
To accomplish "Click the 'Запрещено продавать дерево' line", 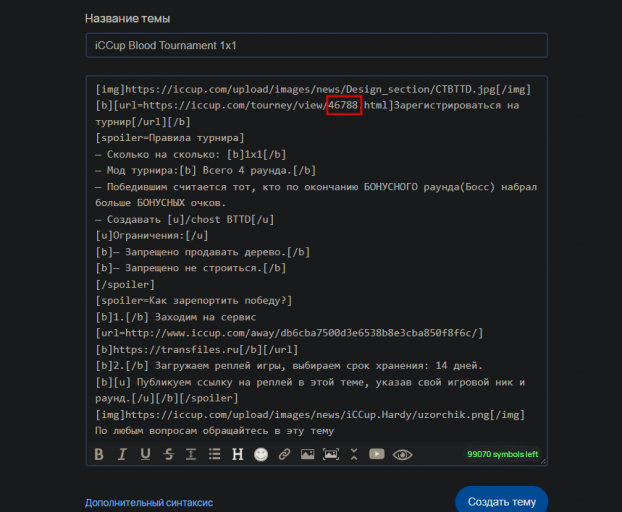I will coord(202,252).
